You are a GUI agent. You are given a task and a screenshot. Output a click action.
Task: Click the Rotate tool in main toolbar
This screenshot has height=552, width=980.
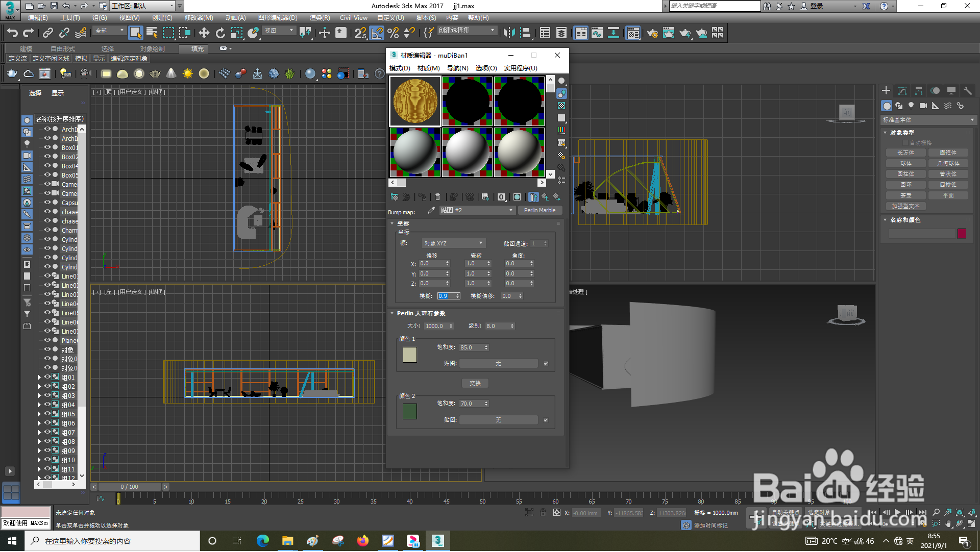[220, 33]
